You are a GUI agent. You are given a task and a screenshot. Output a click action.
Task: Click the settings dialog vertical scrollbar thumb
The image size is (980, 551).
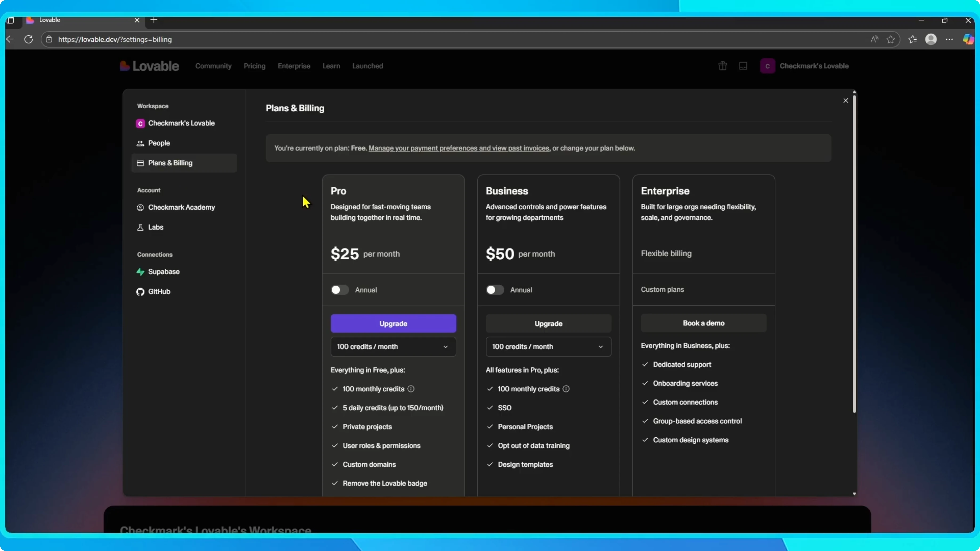tap(854, 254)
